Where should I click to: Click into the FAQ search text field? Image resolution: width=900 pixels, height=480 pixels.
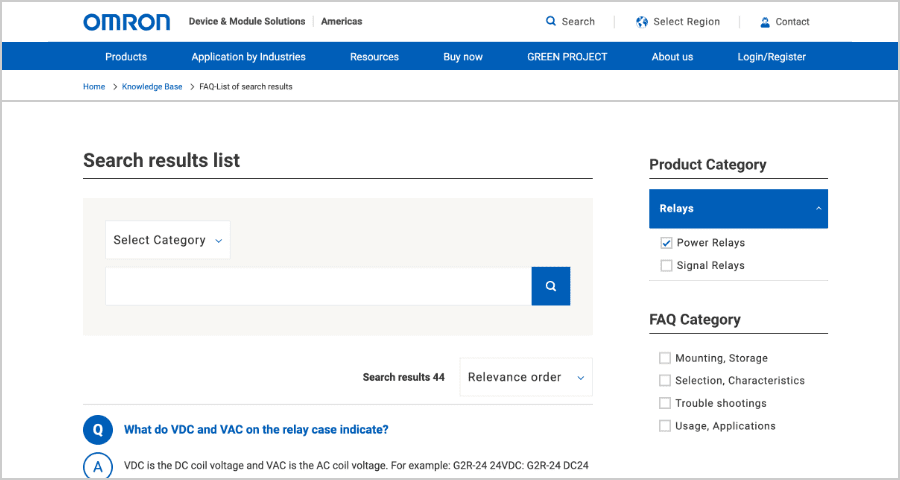click(318, 286)
